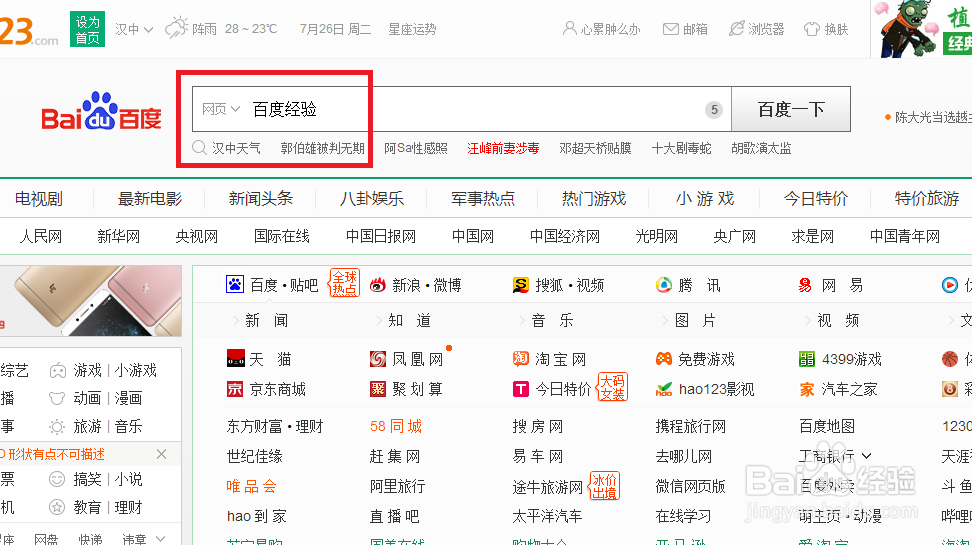972x545 pixels.
Task: Click the number 5 badge in search box
Action: click(714, 110)
